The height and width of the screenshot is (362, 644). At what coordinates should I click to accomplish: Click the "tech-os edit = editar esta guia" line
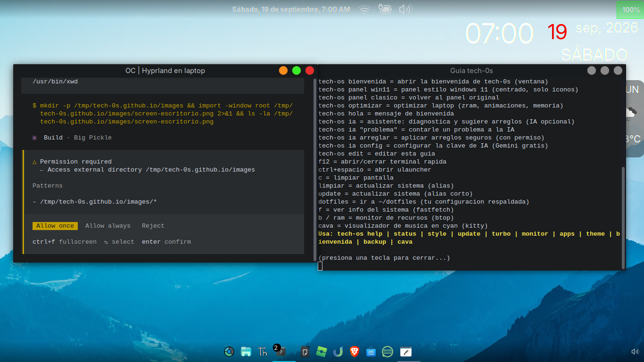(377, 154)
